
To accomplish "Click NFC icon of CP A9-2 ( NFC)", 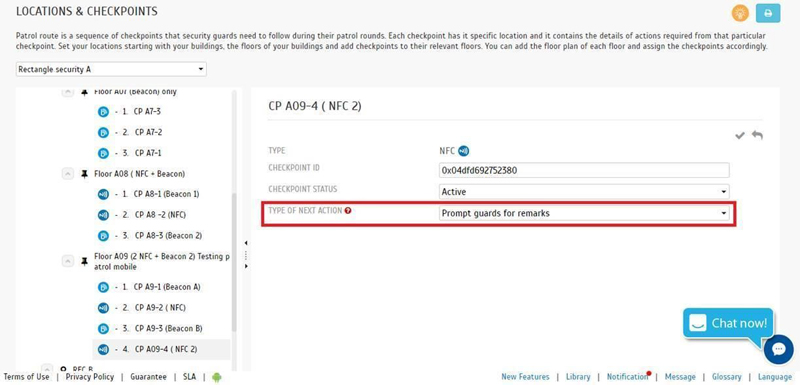I will click(103, 308).
